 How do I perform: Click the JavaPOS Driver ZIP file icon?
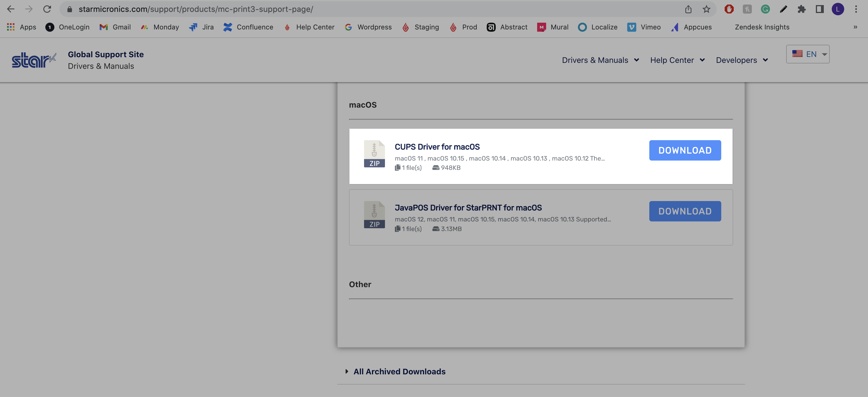374,214
